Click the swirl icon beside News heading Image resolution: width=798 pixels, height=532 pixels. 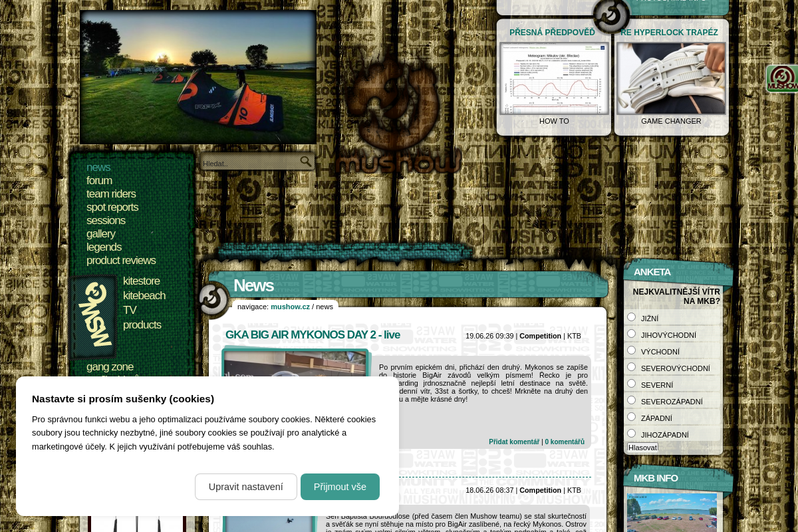[213, 299]
